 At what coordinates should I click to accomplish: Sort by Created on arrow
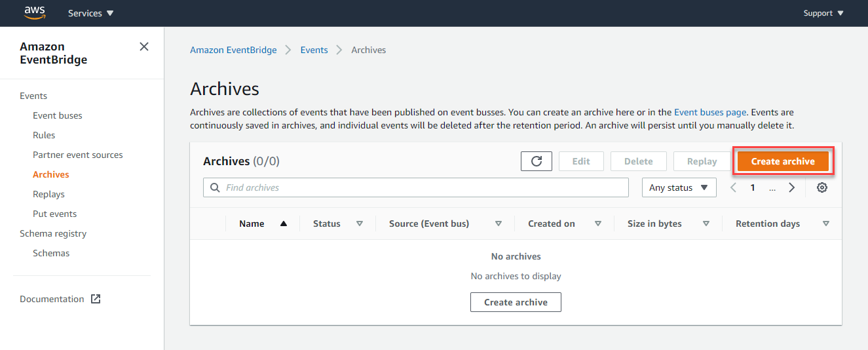(598, 224)
